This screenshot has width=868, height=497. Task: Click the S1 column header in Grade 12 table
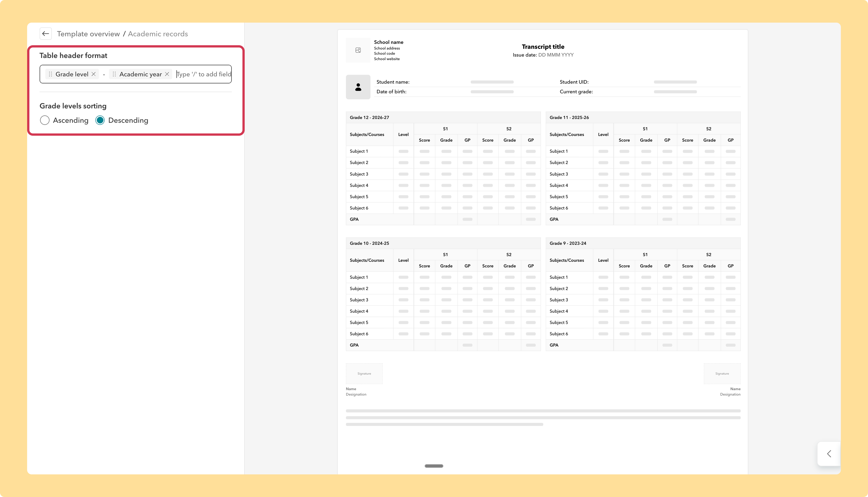click(x=445, y=129)
